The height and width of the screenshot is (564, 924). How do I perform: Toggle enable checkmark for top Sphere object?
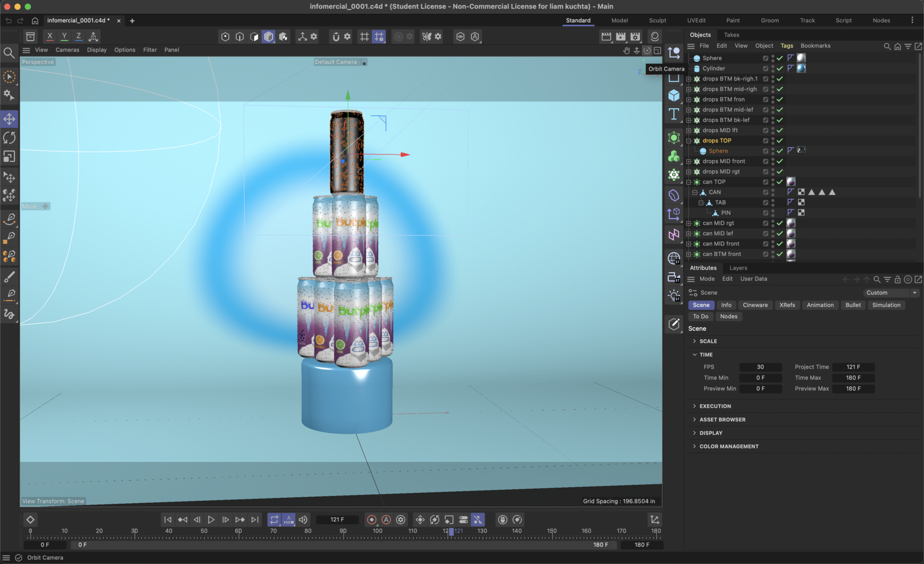pyautogui.click(x=780, y=58)
